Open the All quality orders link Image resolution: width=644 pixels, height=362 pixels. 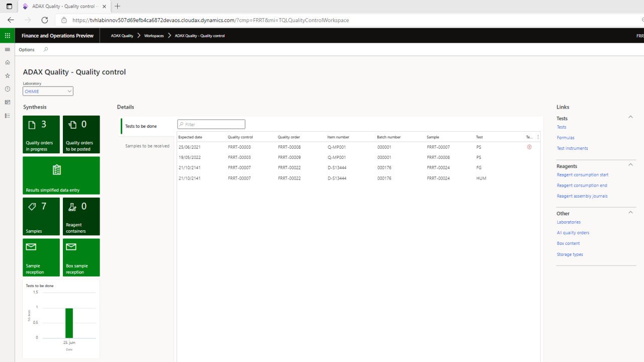coord(573,233)
